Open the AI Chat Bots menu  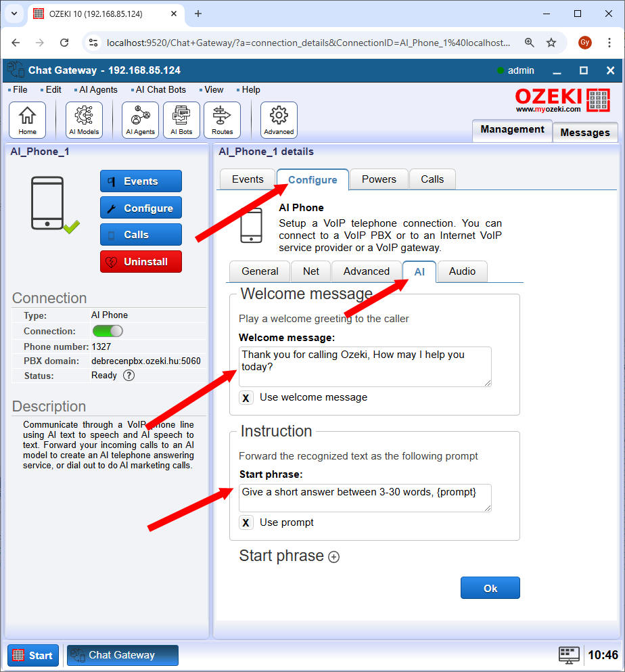coord(160,89)
